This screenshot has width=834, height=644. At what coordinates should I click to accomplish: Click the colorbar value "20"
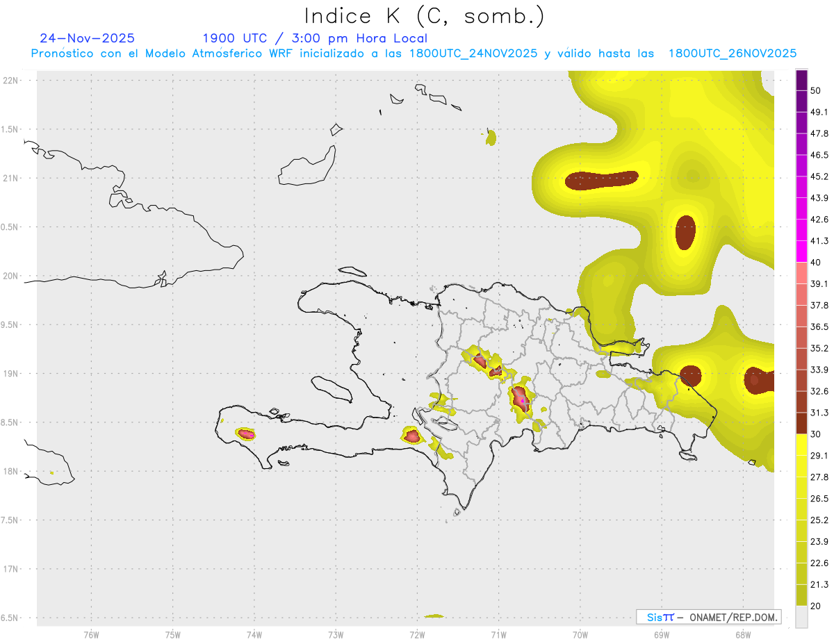coord(816,606)
